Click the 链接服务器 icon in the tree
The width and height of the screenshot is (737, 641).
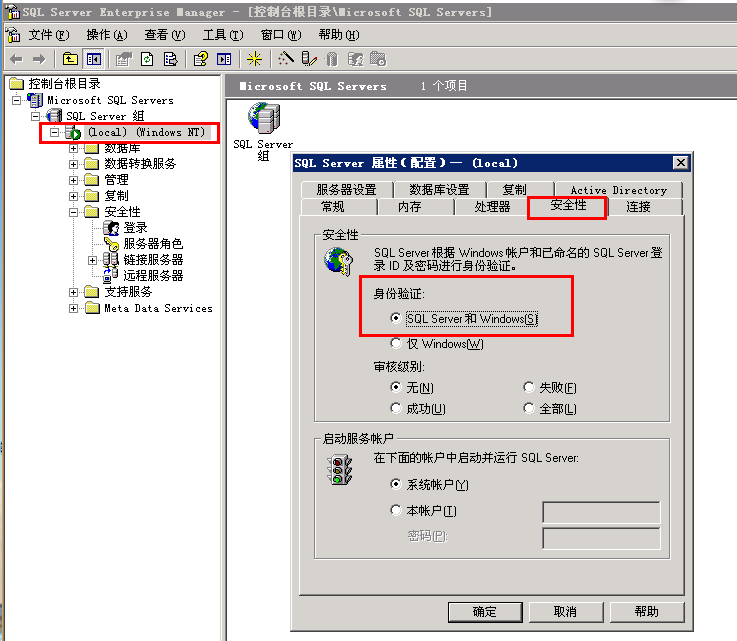(x=111, y=259)
